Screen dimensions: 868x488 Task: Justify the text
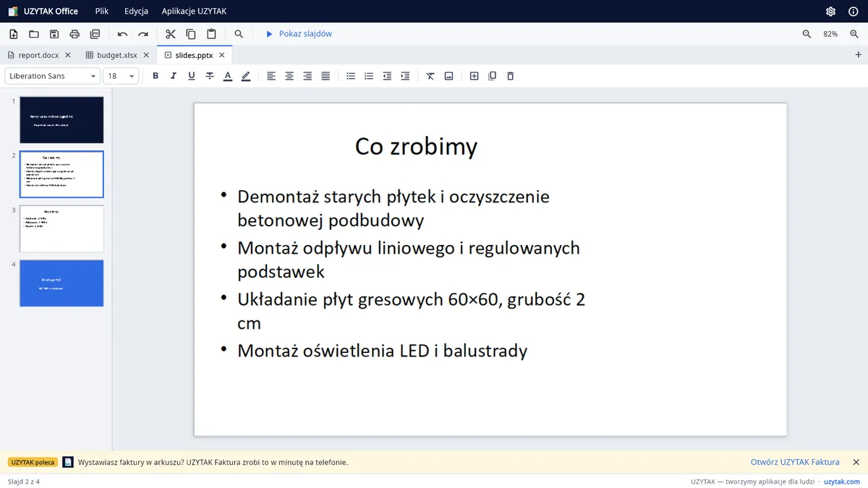[x=325, y=76]
